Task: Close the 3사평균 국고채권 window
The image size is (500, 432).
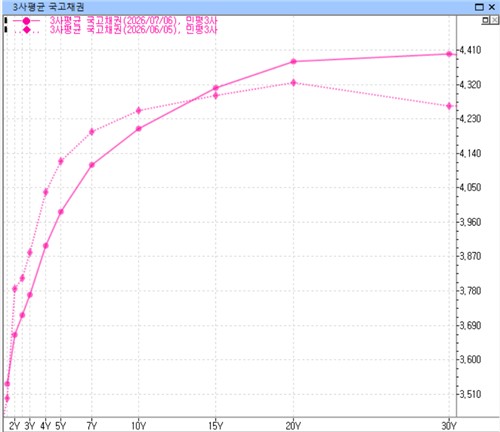Action: (x=492, y=7)
